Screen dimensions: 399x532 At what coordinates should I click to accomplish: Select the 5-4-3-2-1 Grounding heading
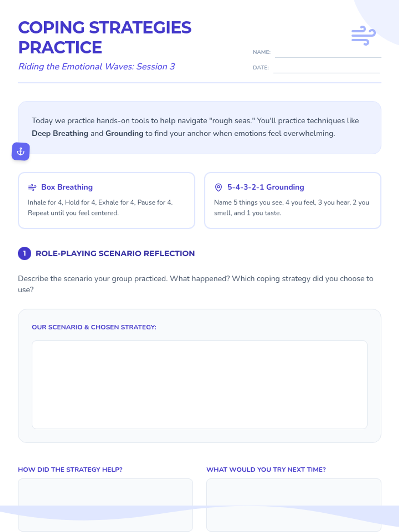[266, 187]
